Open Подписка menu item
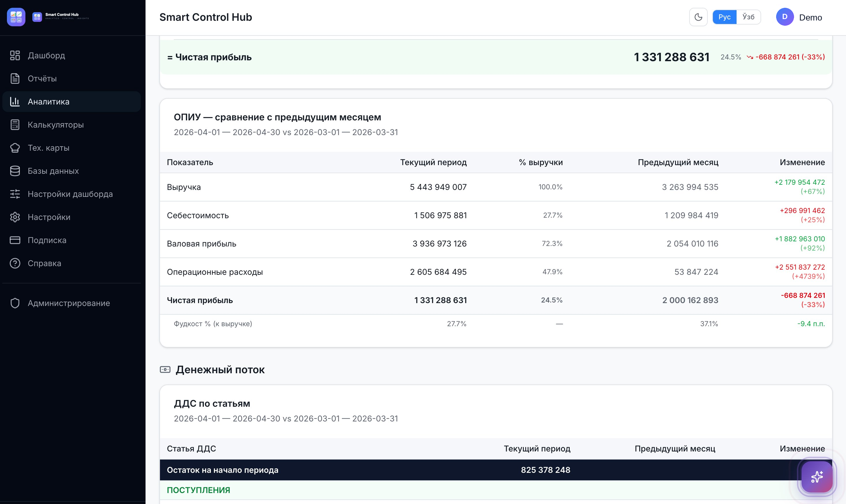 [x=72, y=240]
